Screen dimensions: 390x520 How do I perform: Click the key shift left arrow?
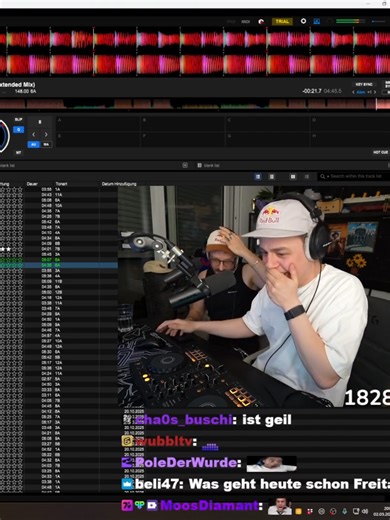(x=353, y=92)
